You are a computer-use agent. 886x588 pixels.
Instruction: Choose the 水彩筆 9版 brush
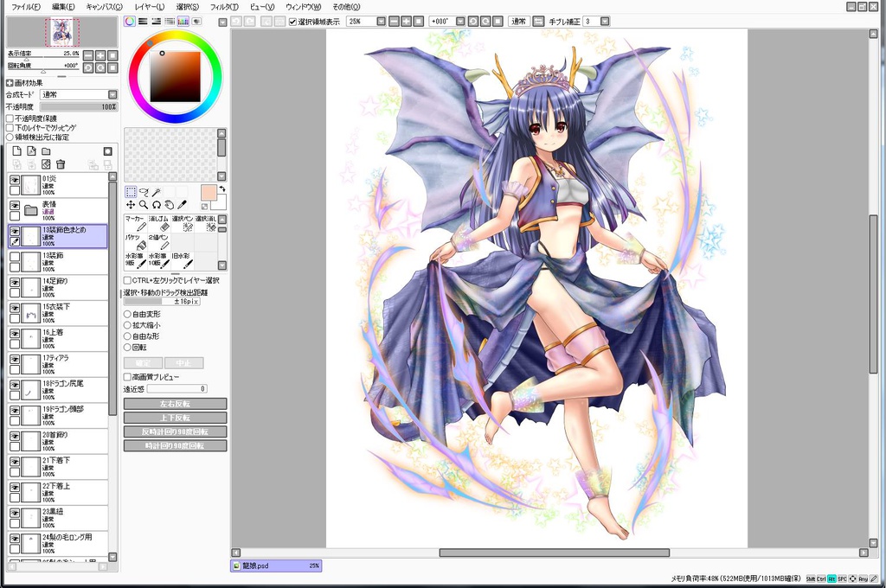[x=135, y=260]
